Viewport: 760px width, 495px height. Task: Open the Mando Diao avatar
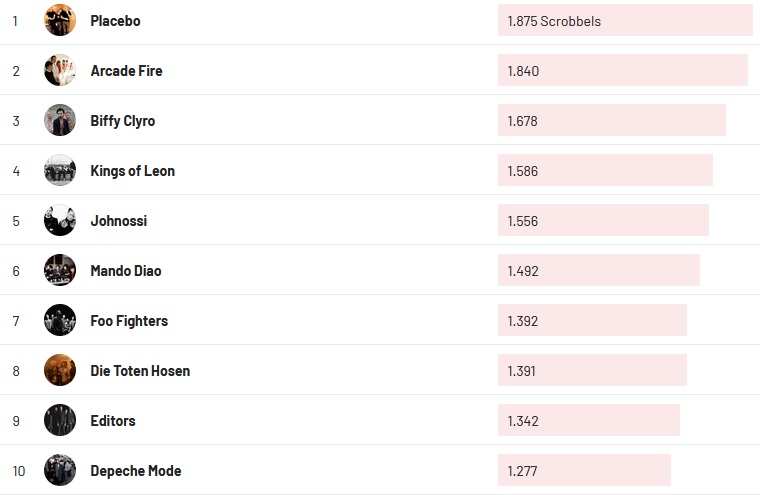60,270
